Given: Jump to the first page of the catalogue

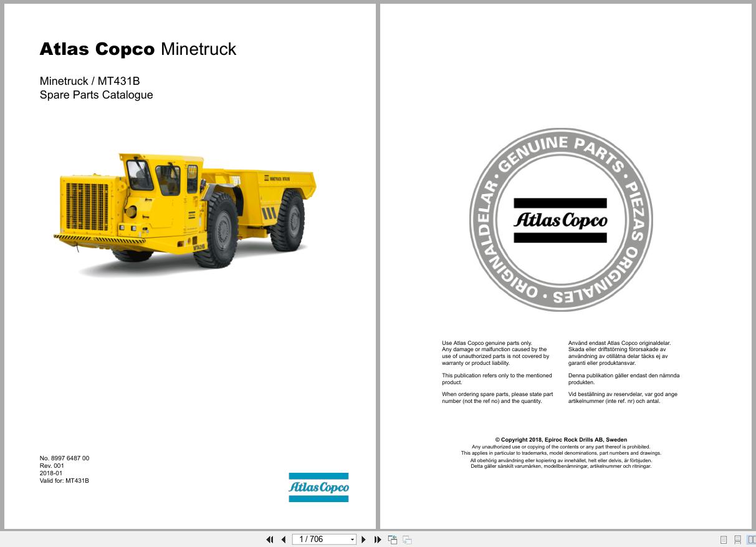Looking at the screenshot, I should (x=270, y=539).
